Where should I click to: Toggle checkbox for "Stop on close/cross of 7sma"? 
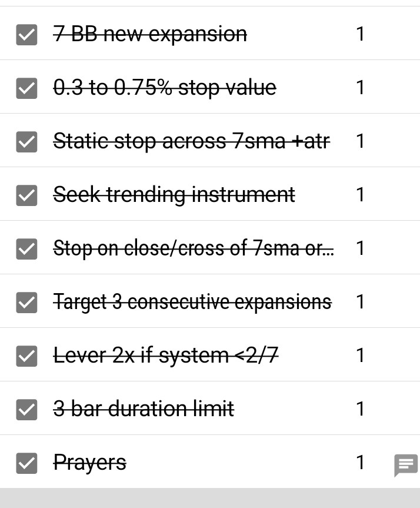26,249
